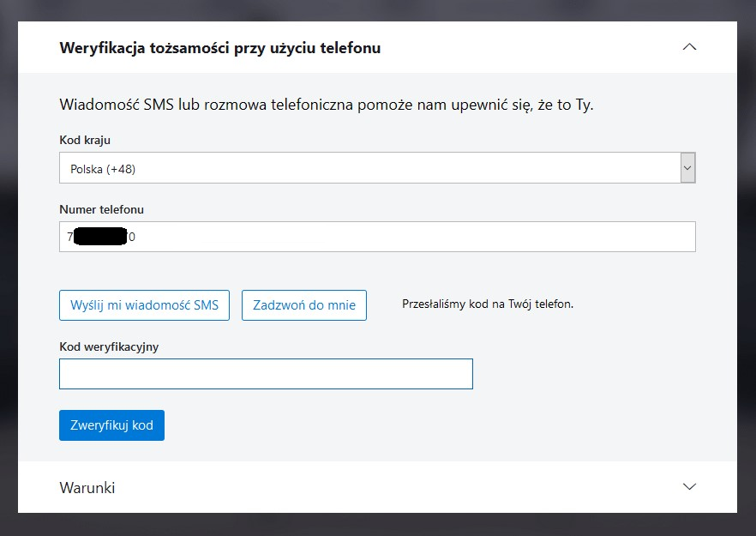Collapse the phone verification section chevron
Viewport: 756px width, 536px height.
(x=689, y=47)
